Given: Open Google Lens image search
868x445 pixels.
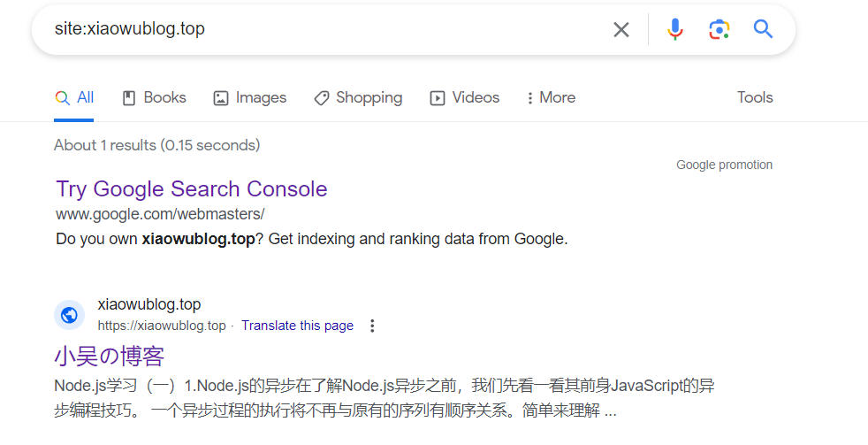Looking at the screenshot, I should [720, 30].
